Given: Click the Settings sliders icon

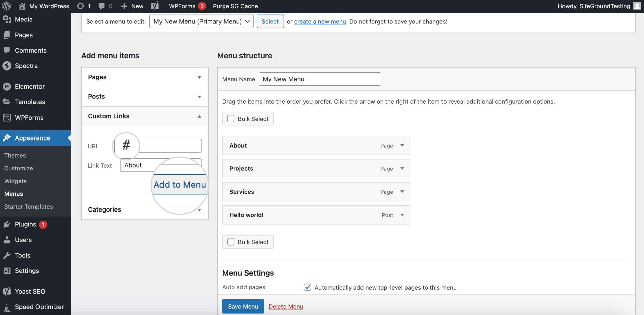Looking at the screenshot, I should pos(7,271).
